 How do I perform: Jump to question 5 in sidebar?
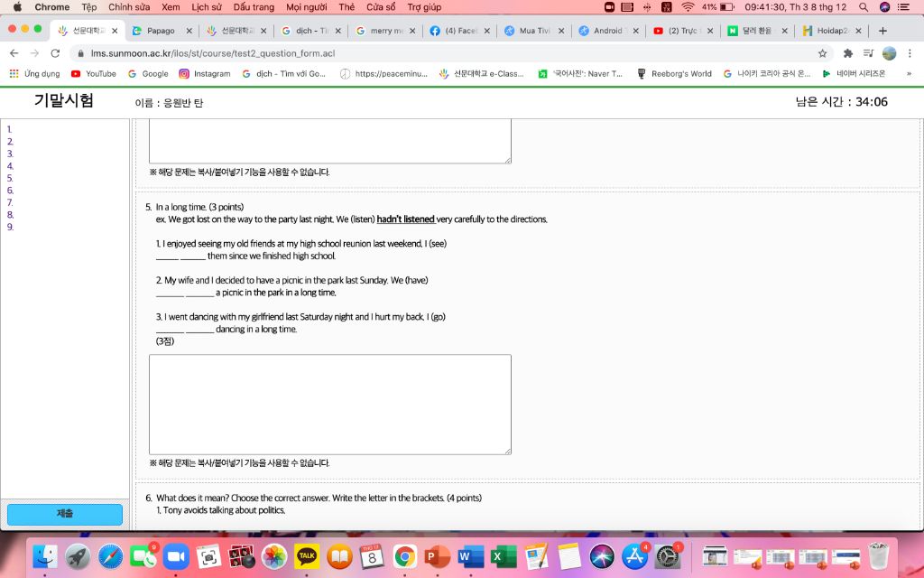tap(9, 178)
